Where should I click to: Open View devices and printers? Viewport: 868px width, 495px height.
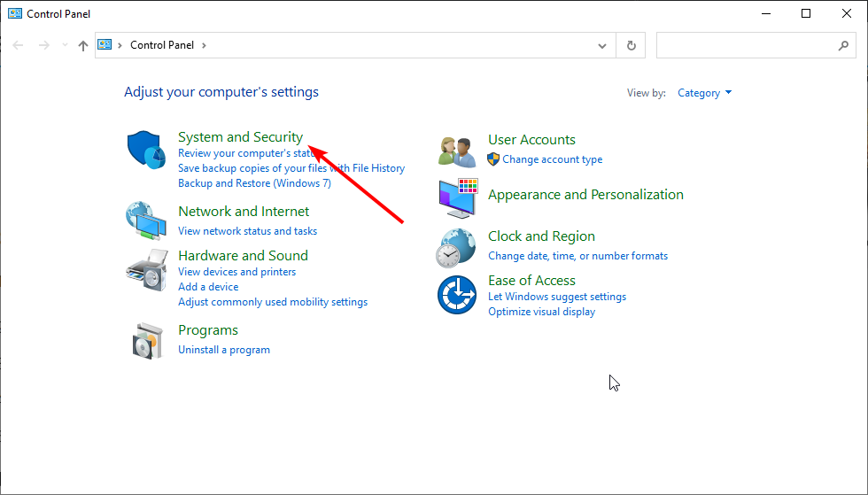(237, 272)
